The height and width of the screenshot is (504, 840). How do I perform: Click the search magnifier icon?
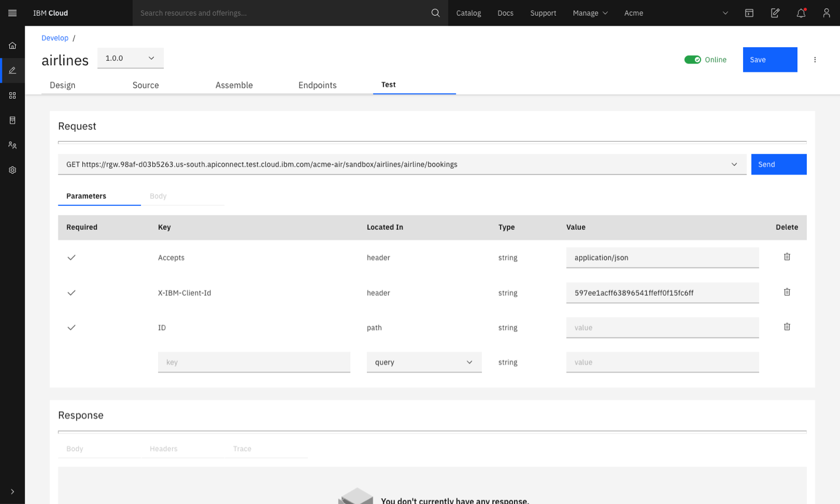[435, 13]
